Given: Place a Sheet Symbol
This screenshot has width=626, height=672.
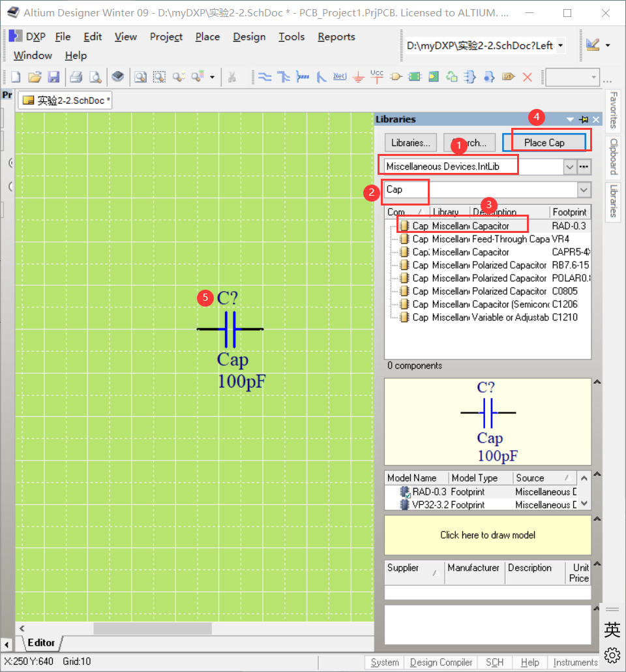Looking at the screenshot, I should [414, 77].
